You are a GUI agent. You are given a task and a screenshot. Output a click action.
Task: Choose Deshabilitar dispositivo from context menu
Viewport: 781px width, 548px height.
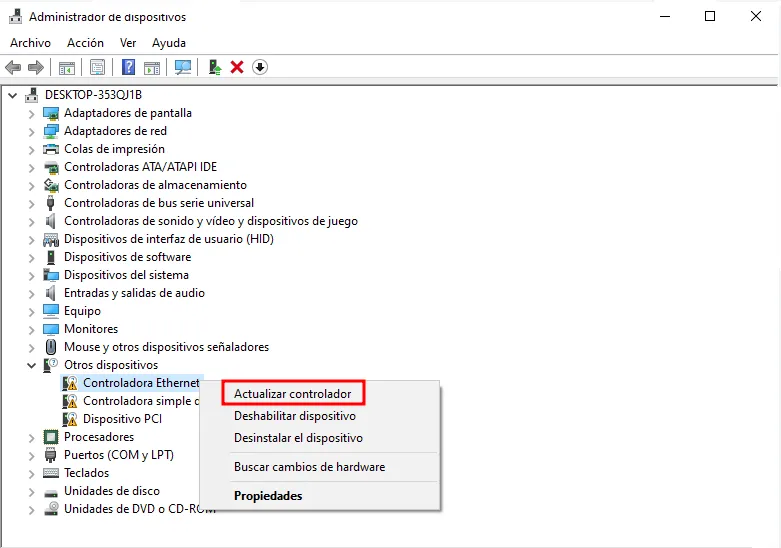(295, 415)
